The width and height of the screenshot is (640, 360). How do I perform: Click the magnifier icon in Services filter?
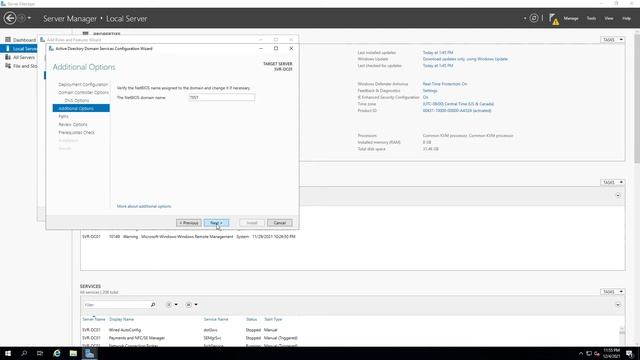153,305
